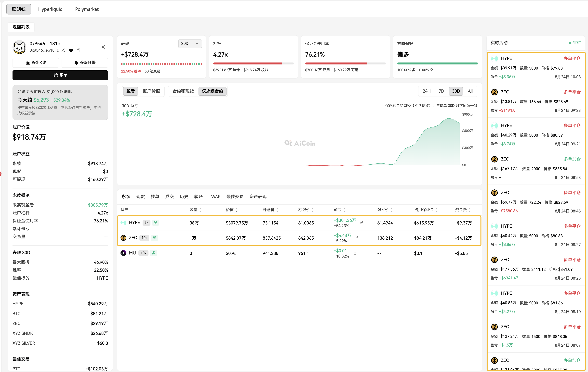Click the ZEC icon on the 08:23 activity
Viewport: 588px width, 372px height.
pos(494,260)
